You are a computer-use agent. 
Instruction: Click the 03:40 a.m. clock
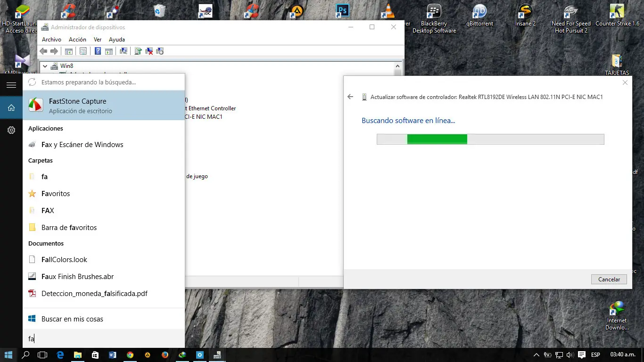[x=623, y=355]
